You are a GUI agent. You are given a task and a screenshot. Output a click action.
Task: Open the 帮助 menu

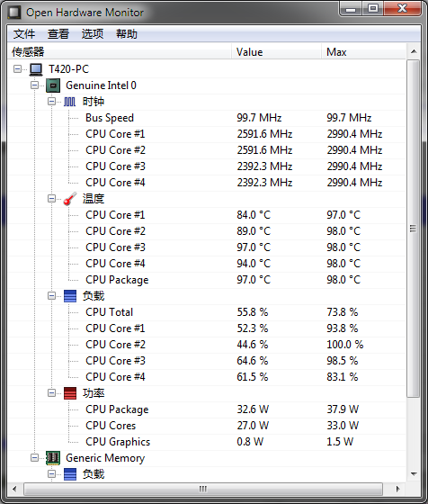click(127, 34)
